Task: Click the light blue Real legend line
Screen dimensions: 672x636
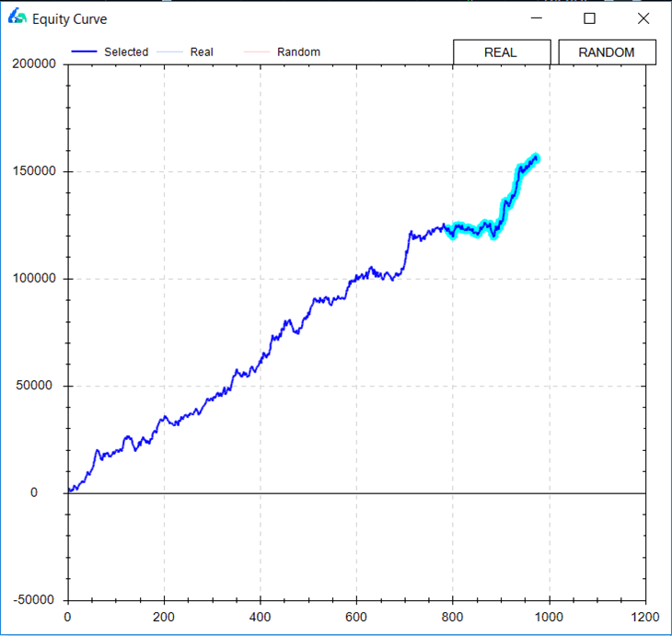Action: [170, 52]
